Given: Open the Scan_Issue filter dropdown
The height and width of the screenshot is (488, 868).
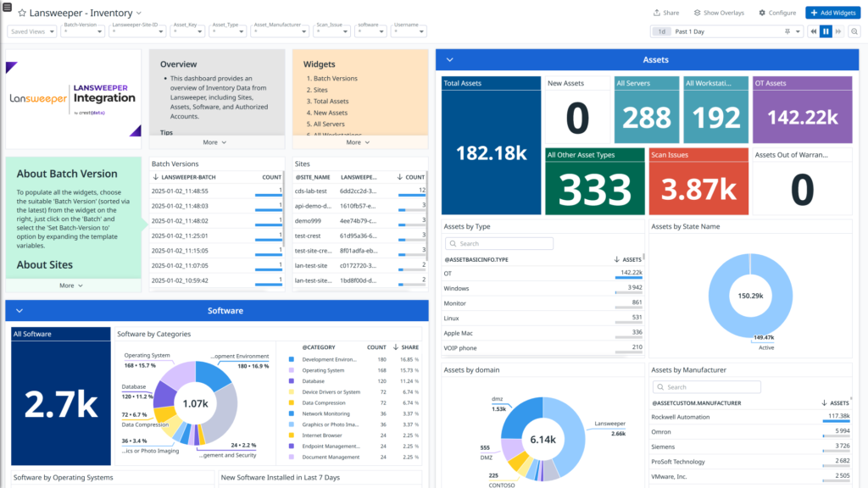Looking at the screenshot, I should pos(331,31).
